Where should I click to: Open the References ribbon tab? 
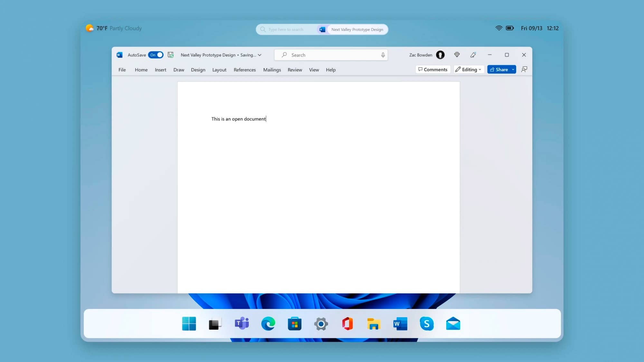point(244,70)
